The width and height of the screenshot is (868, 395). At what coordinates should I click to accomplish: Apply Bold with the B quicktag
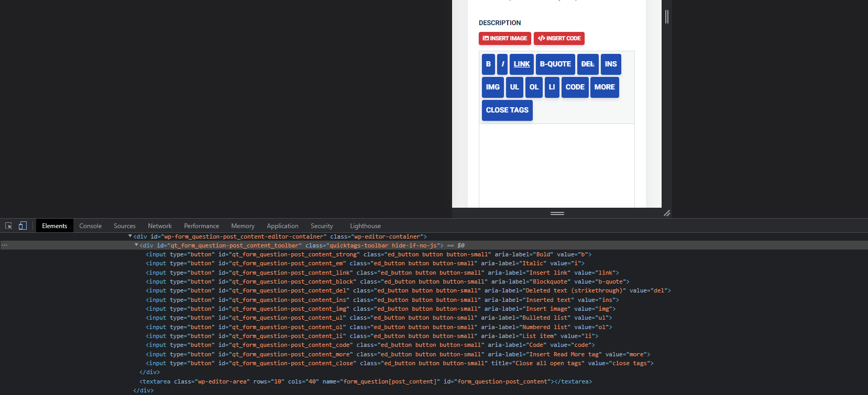(488, 64)
